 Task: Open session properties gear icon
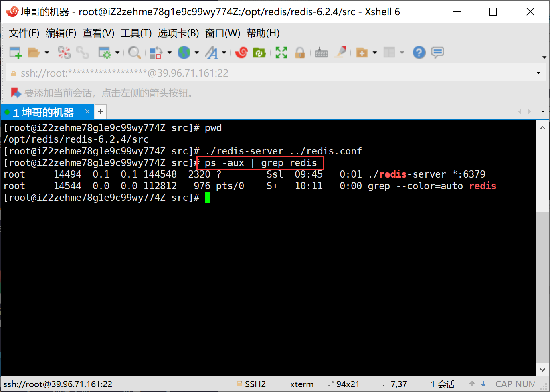pos(105,53)
